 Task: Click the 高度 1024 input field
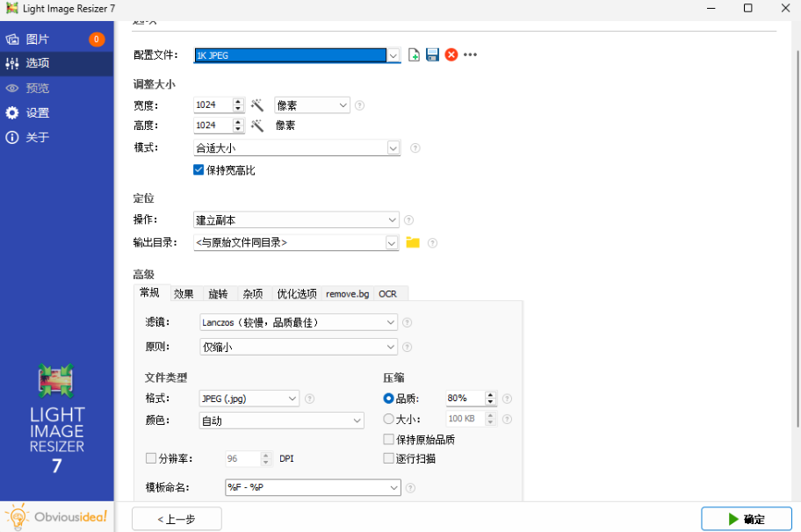tap(213, 126)
